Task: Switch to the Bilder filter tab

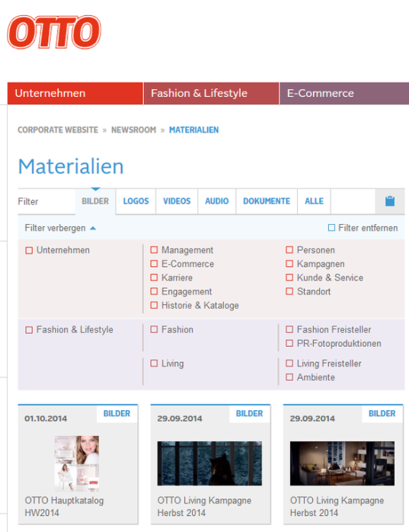Action: [95, 201]
